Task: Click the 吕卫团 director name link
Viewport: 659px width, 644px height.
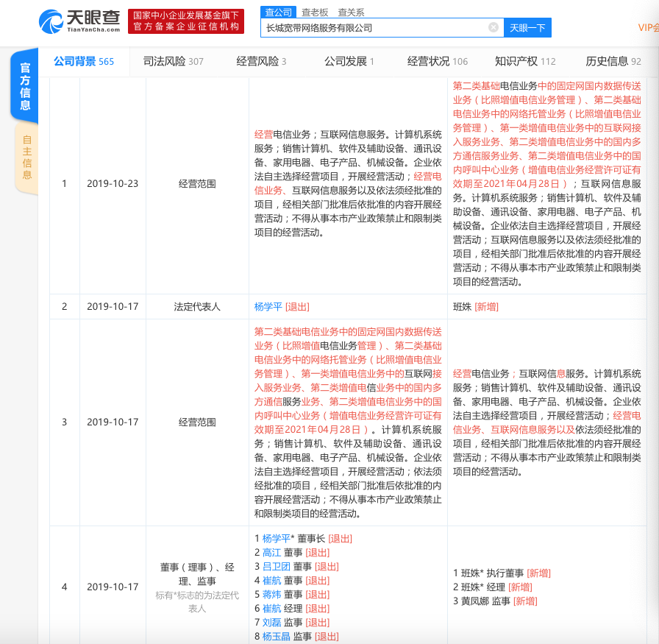Action: pos(276,566)
